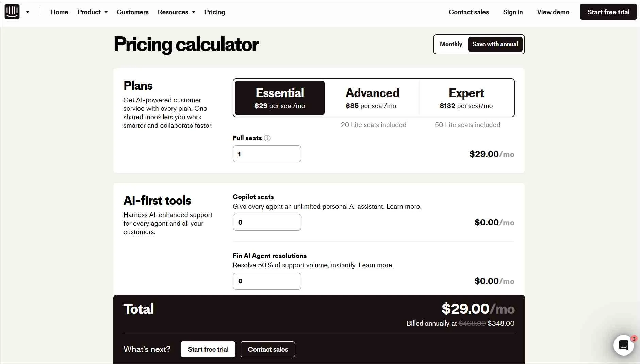Expand the Product menu
Screen dimensions: 640x364
point(89,12)
